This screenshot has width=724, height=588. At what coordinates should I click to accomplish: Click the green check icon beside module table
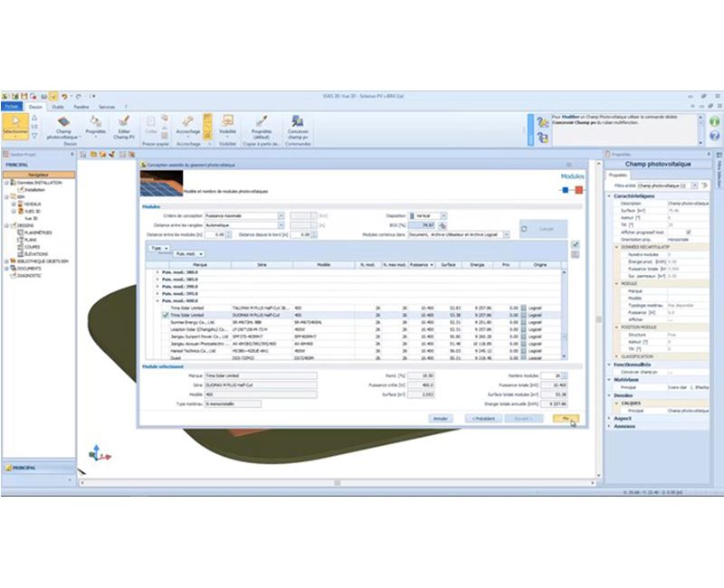tap(575, 244)
